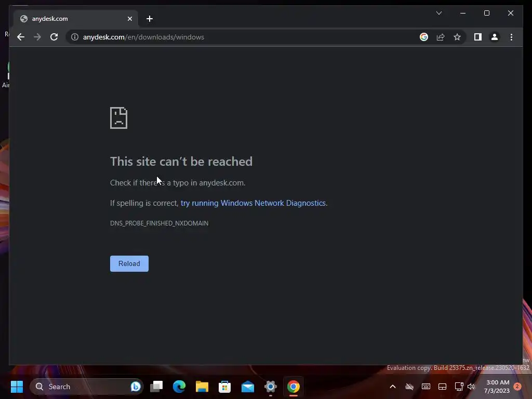
Task: Open Settings gear in taskbar
Action: tap(270, 387)
